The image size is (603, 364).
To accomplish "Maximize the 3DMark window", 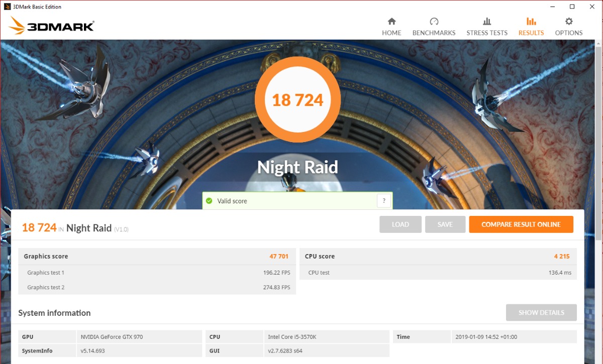I will pos(572,7).
